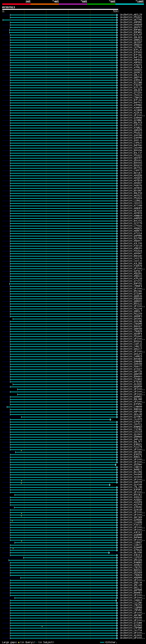Image resolution: width=146 pixels, height=644 pixels.
Task: Click the shortened alignment bar of UniRef100_C4J8Y5
Action: 61,419
